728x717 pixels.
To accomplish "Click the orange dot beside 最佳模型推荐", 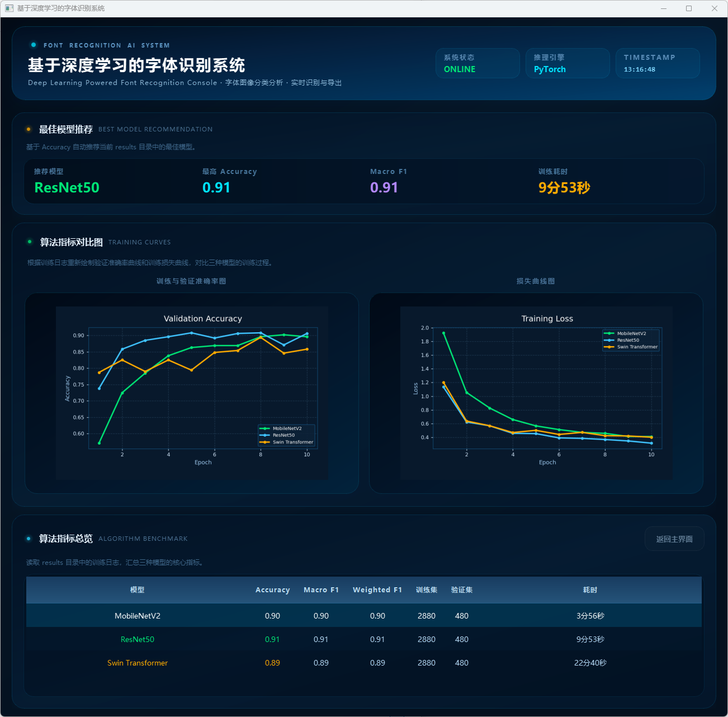I will [29, 129].
